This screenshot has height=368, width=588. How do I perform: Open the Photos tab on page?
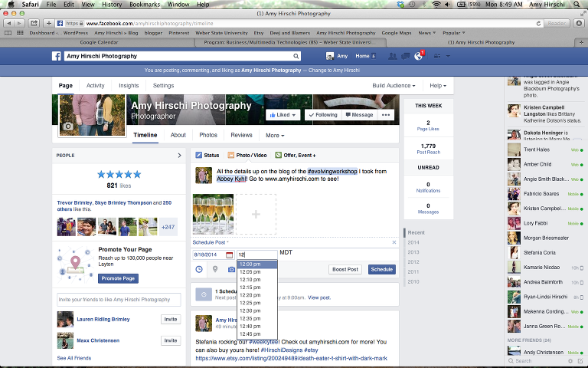208,135
